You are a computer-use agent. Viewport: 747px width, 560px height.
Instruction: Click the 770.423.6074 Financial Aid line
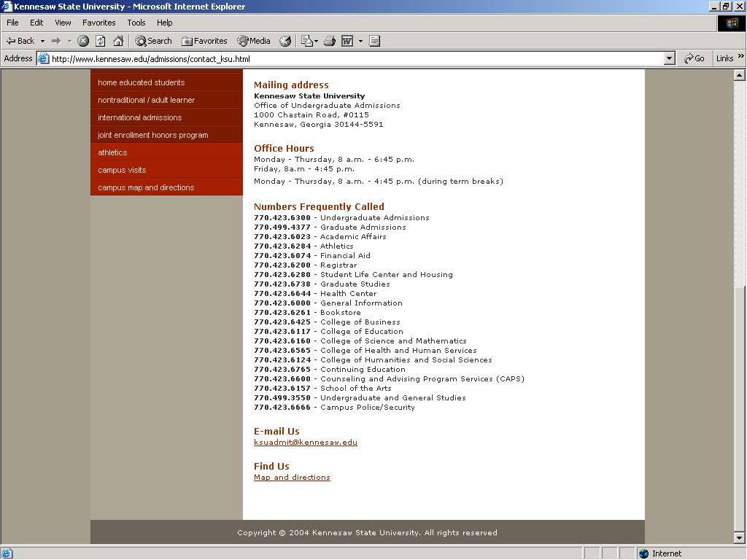pos(312,256)
